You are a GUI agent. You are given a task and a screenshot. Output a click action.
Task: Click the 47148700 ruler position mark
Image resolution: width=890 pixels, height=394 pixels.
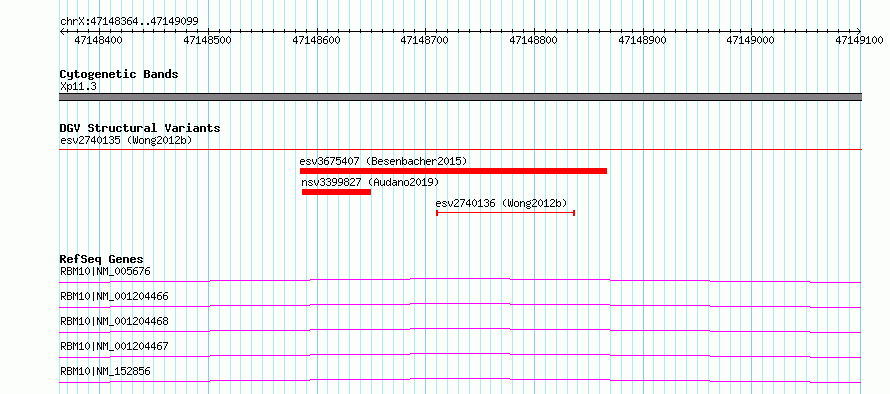pyautogui.click(x=425, y=40)
